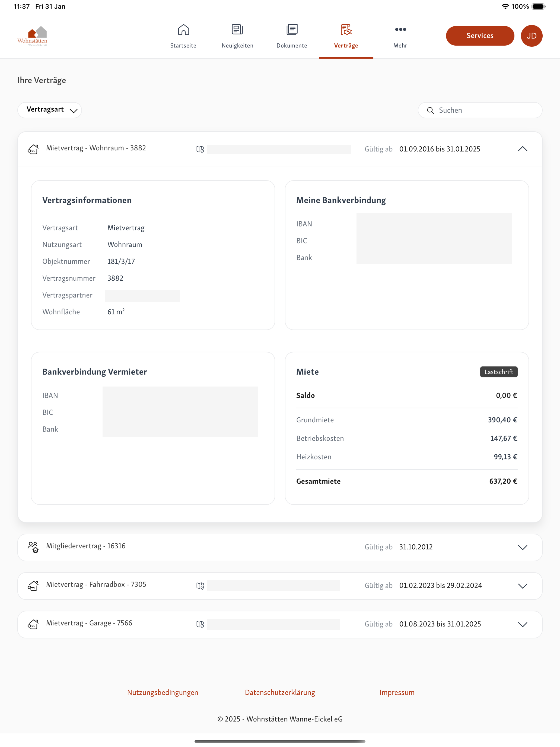Image resolution: width=560 pixels, height=747 pixels.
Task: Click the 'Ihre Verträge' page heading
Action: click(x=42, y=80)
